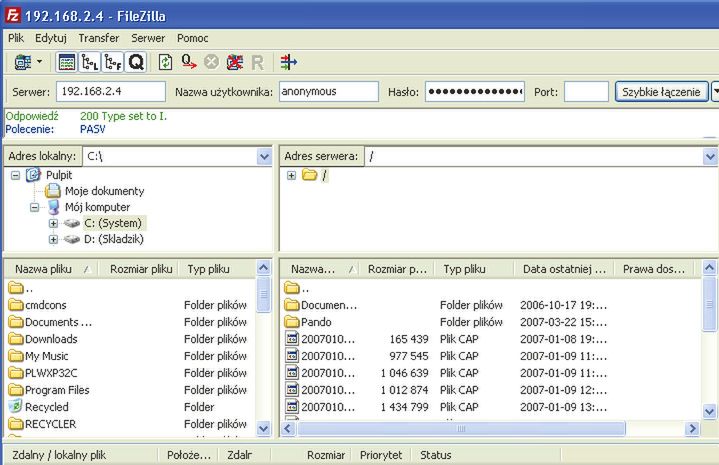Image resolution: width=719 pixels, height=465 pixels.
Task: Click the queue Priorytet column header
Action: pos(381,455)
